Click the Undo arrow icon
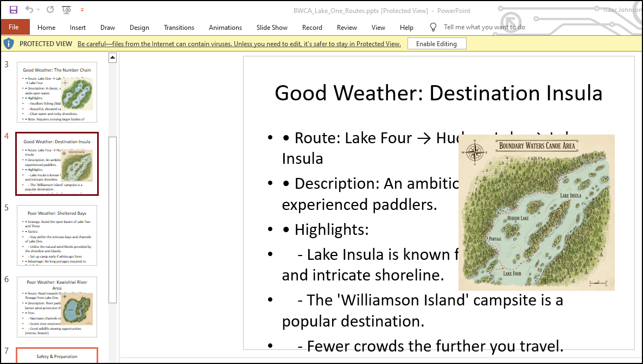The width and height of the screenshot is (643, 364). tap(29, 10)
